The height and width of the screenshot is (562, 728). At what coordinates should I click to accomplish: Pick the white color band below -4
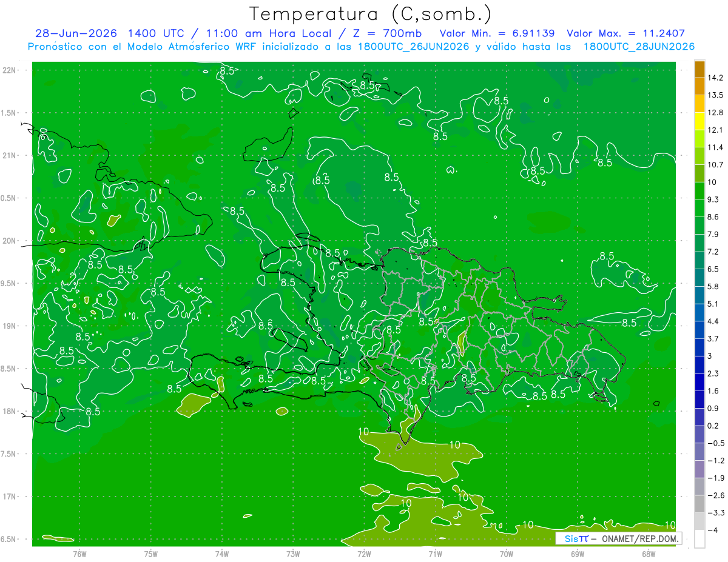point(699,539)
